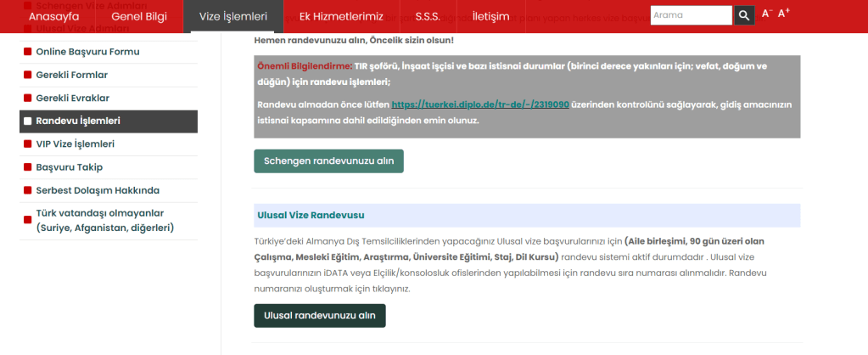
Task: Click red bullet beside Başvuru Takip
Action: [27, 167]
